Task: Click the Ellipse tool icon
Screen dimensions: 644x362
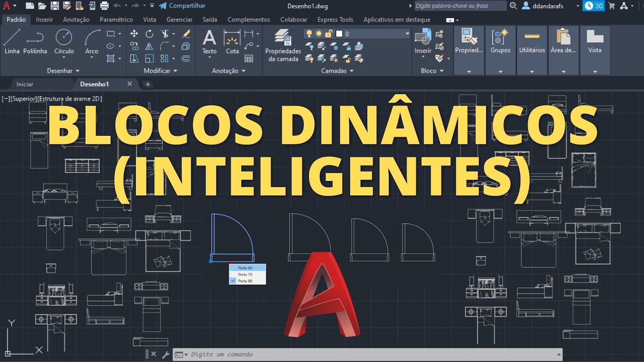Action: [111, 46]
